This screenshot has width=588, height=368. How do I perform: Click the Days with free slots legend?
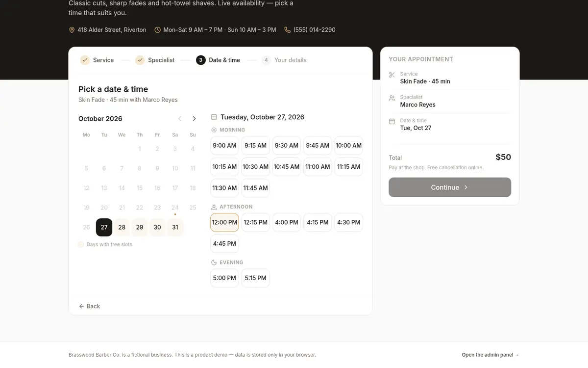[105, 244]
